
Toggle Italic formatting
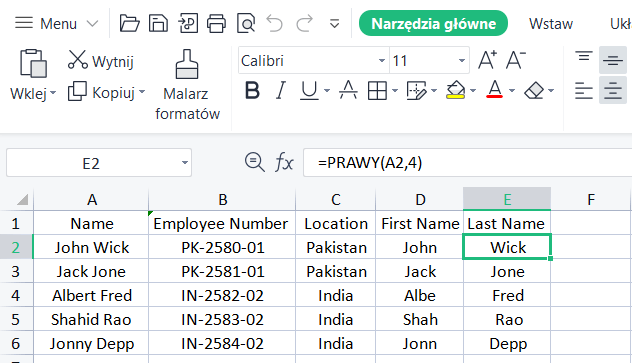(281, 91)
